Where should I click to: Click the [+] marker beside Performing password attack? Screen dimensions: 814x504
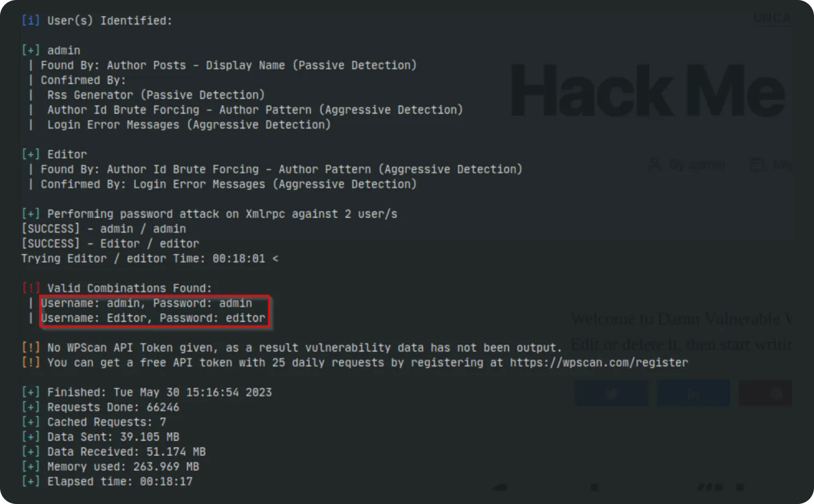pyautogui.click(x=31, y=214)
